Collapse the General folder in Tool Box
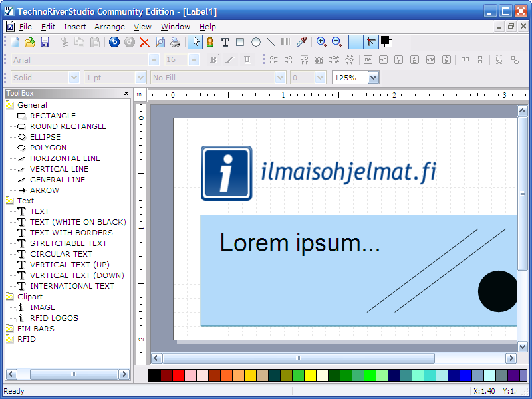532x399 pixels. click(10, 105)
